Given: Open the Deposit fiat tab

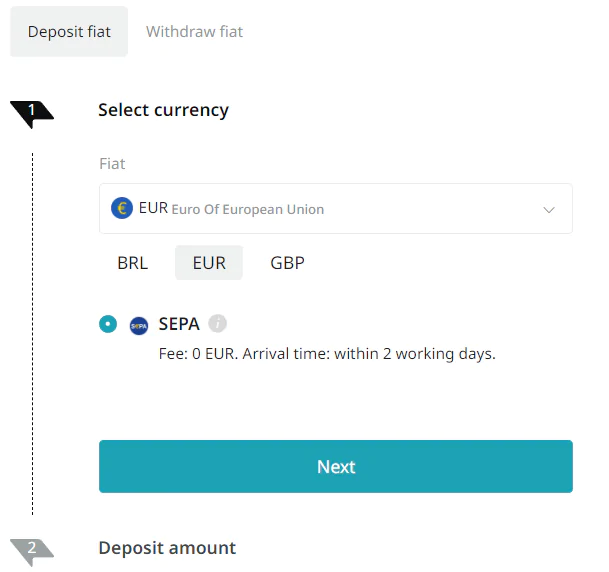Looking at the screenshot, I should (x=69, y=31).
